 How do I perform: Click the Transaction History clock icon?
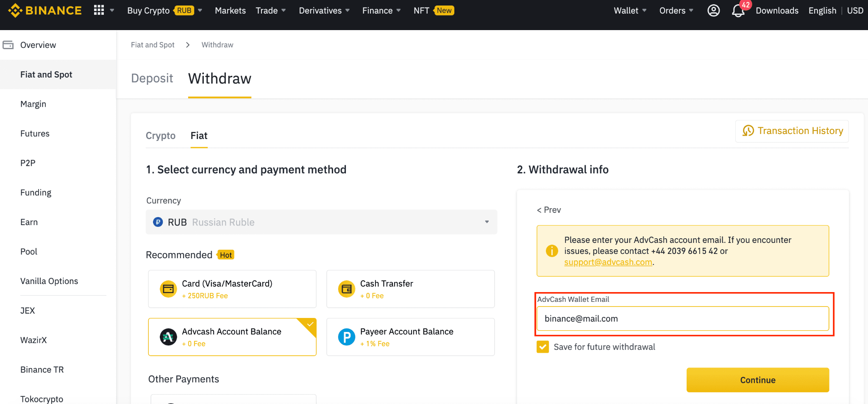coord(748,131)
